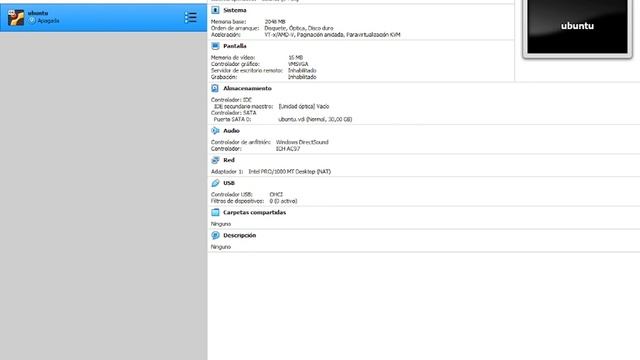This screenshot has height=360, width=640.
Task: Click the Sistema section chip icon
Action: pos(215,10)
